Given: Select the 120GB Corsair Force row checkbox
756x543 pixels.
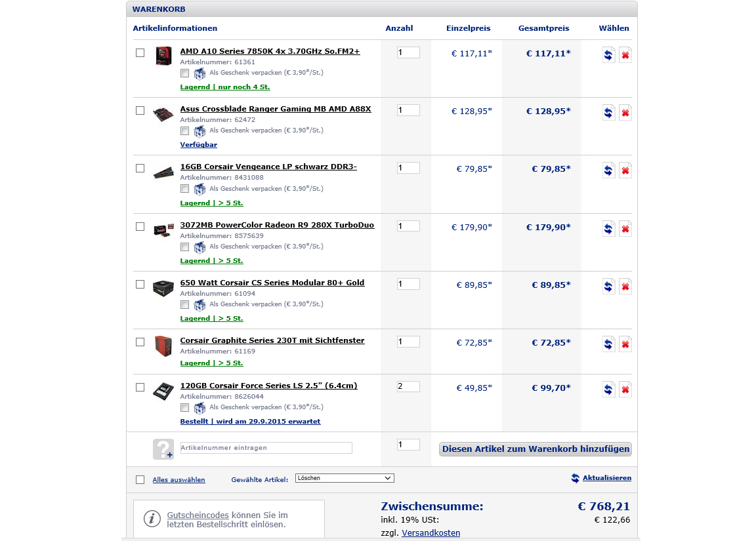Looking at the screenshot, I should [140, 388].
